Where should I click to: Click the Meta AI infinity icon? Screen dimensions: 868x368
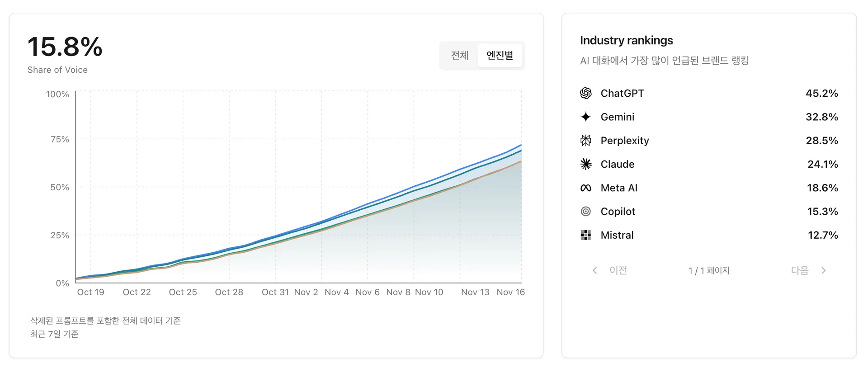pos(586,188)
